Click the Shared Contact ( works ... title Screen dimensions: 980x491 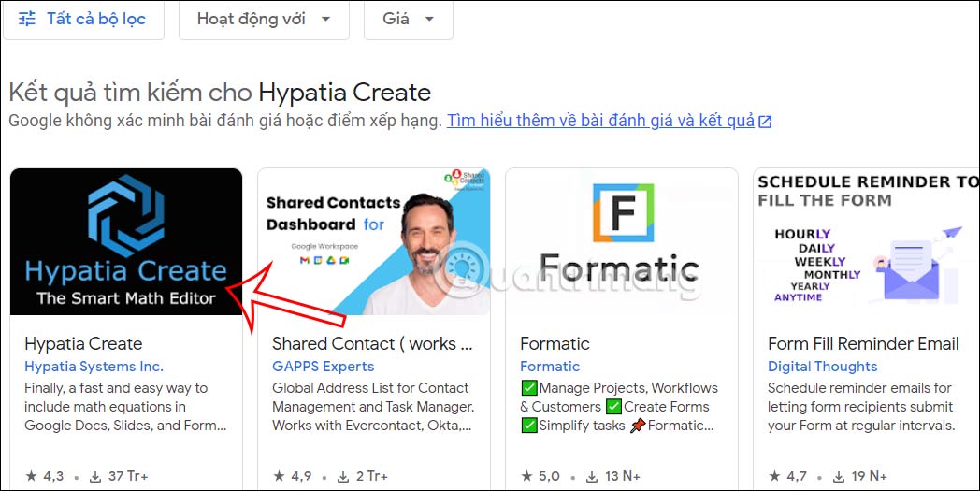pos(372,343)
